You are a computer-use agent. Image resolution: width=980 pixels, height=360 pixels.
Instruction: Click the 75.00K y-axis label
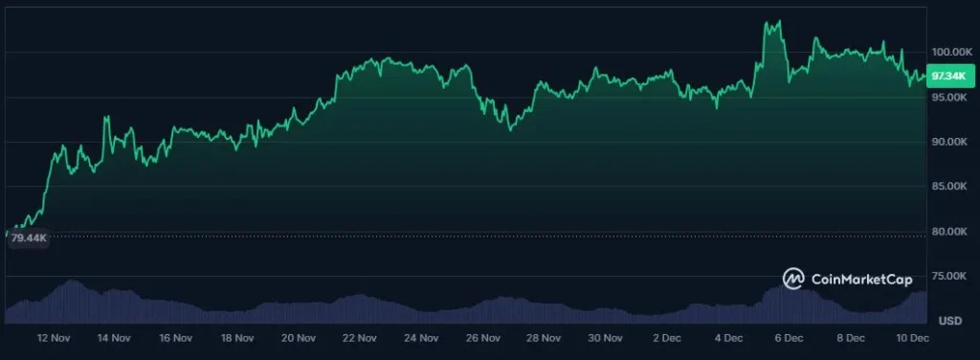coord(949,276)
